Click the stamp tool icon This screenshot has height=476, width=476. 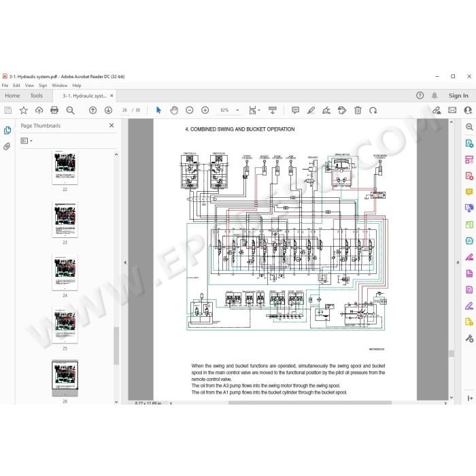point(342,110)
